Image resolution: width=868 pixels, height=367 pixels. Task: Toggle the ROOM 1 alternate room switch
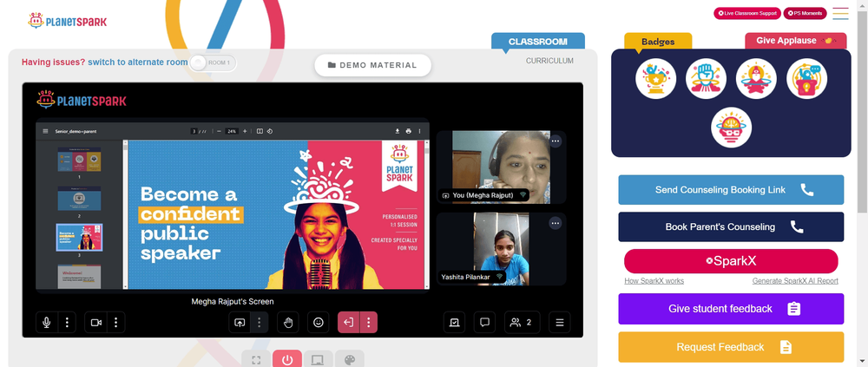click(214, 62)
